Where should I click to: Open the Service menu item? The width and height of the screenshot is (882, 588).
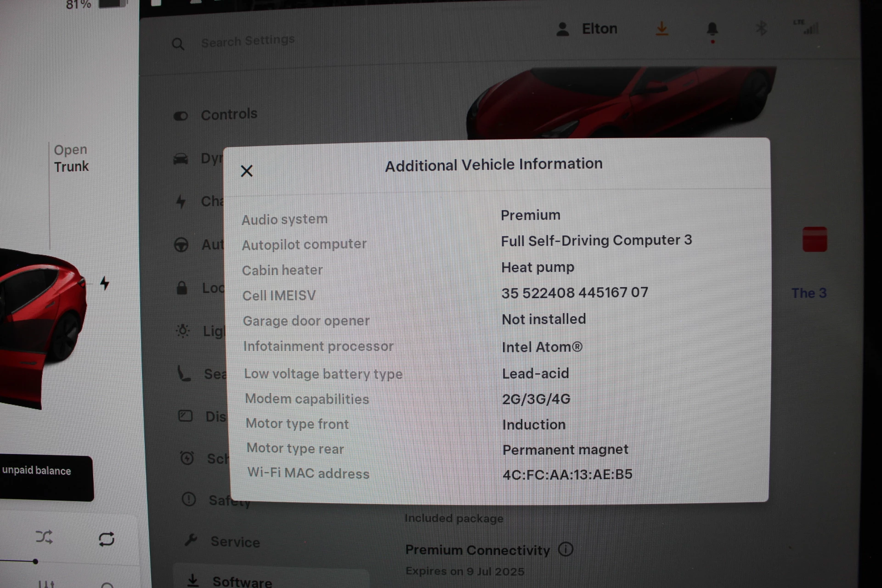222,541
